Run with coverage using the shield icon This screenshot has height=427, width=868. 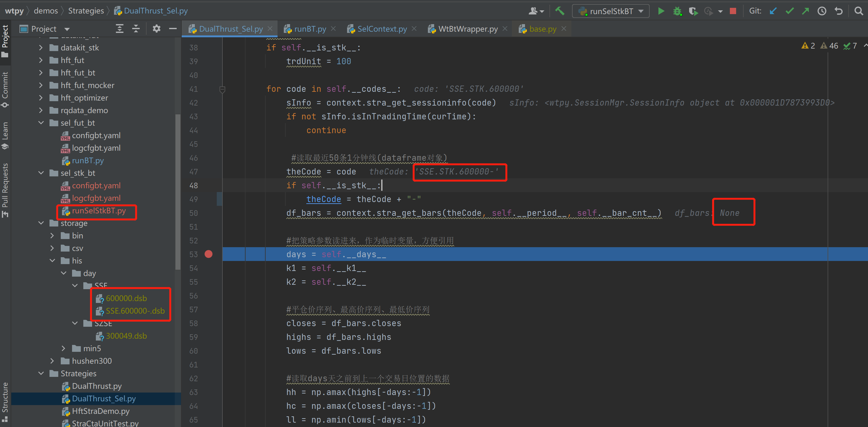(x=693, y=11)
